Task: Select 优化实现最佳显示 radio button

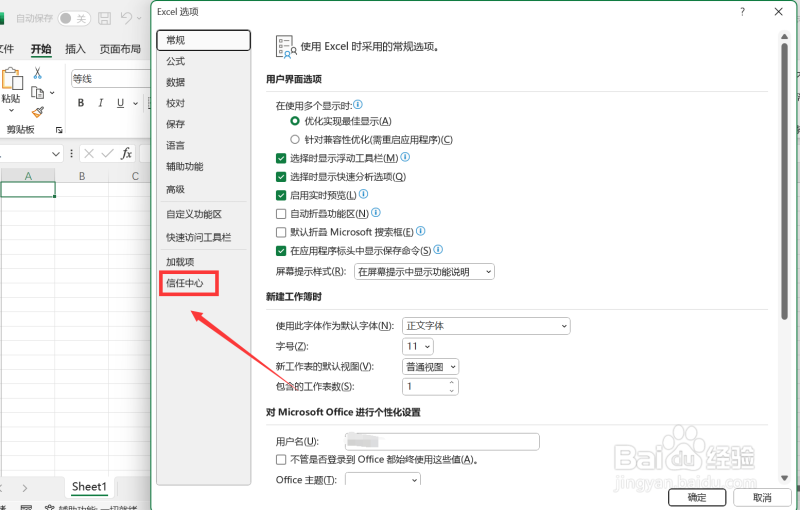Action: pyautogui.click(x=294, y=121)
